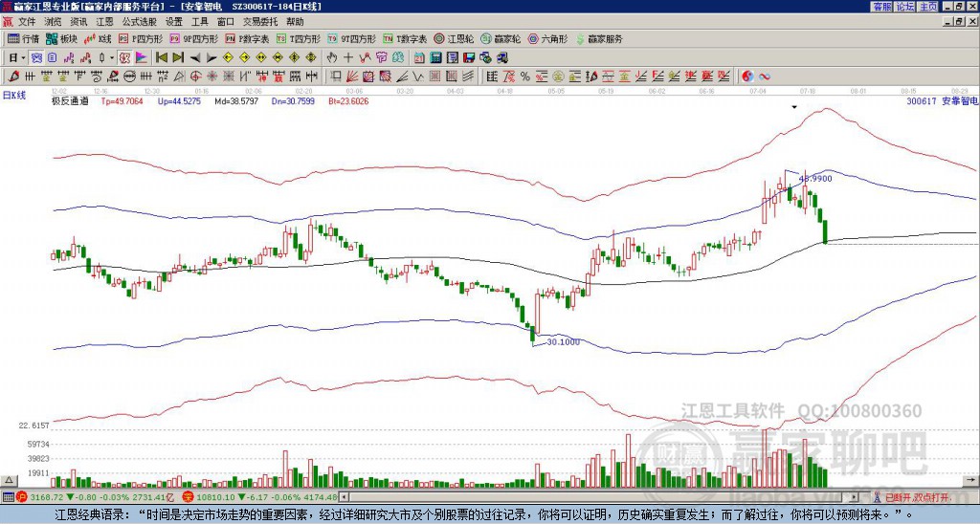Open the 帮助 menu
This screenshot has width=980, height=524.
coord(295,22)
